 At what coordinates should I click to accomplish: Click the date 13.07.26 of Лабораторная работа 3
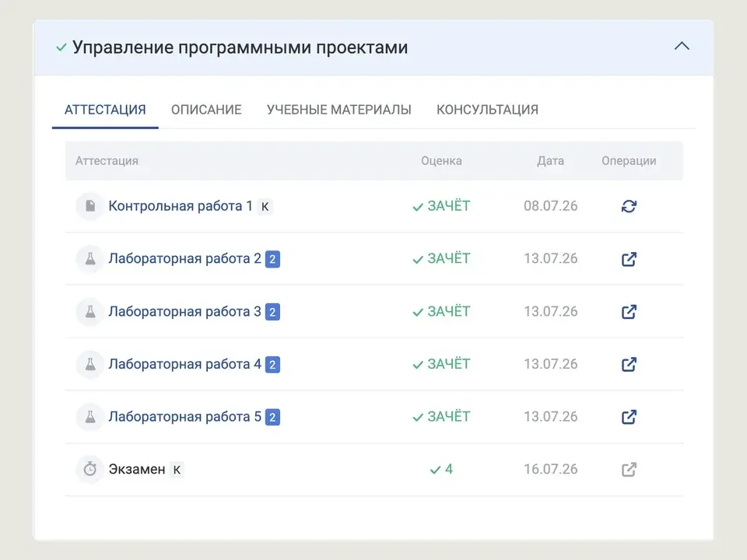(551, 311)
